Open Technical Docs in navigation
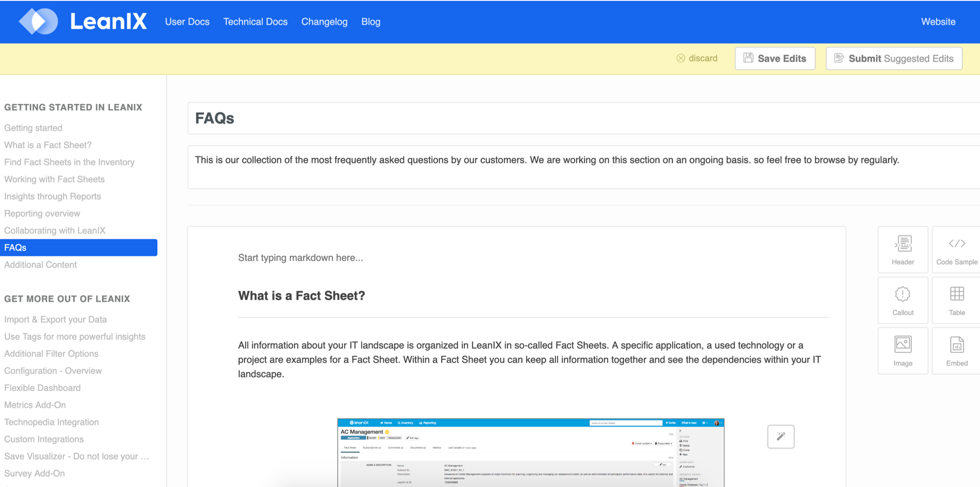 [255, 22]
